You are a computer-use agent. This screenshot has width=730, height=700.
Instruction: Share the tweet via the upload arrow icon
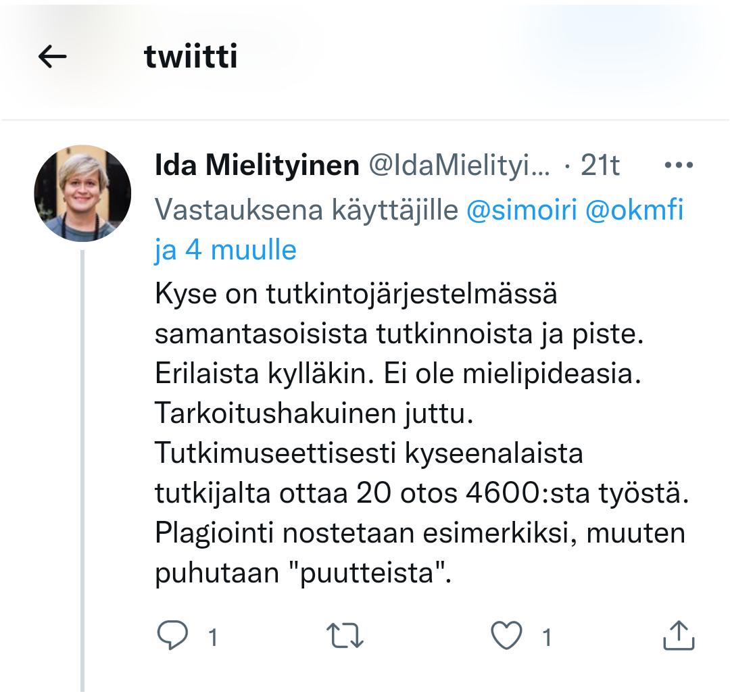[677, 636]
